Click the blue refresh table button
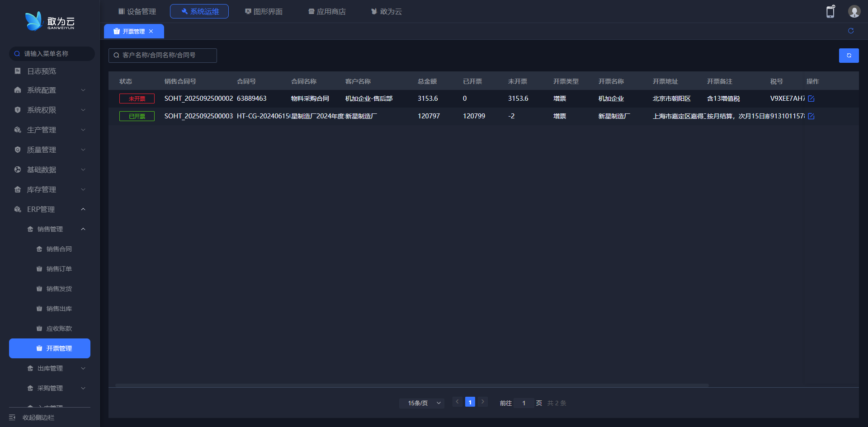This screenshot has height=427, width=868. click(849, 56)
